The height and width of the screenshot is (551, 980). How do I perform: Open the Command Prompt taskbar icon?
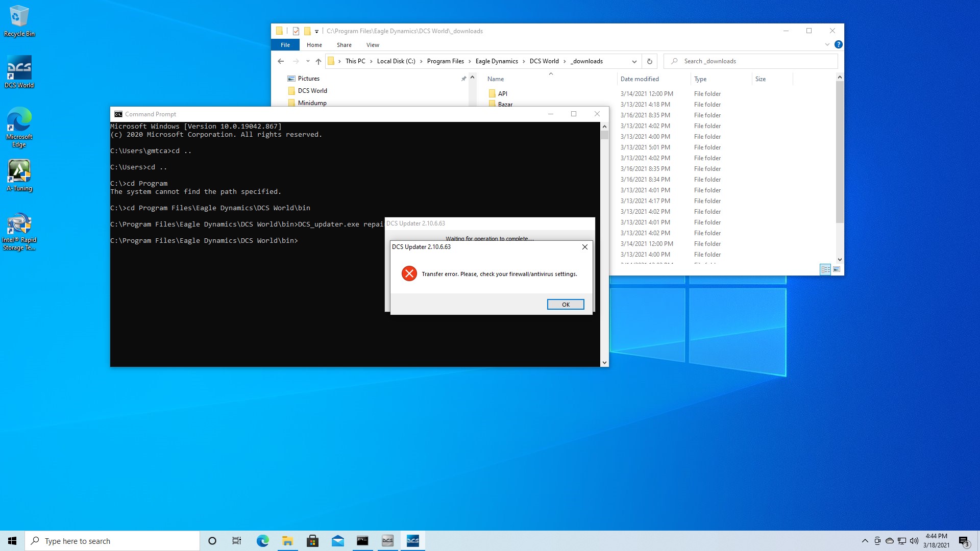tap(362, 541)
